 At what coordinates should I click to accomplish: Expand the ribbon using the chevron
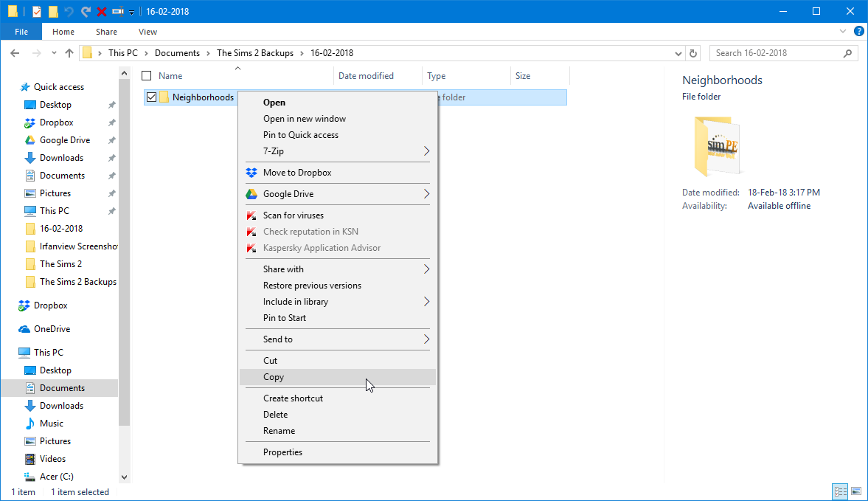844,32
